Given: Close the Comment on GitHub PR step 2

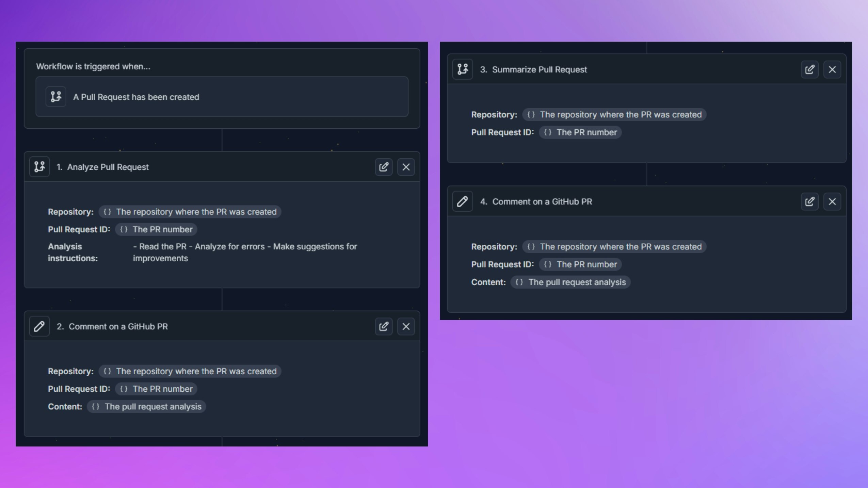Looking at the screenshot, I should [406, 327].
